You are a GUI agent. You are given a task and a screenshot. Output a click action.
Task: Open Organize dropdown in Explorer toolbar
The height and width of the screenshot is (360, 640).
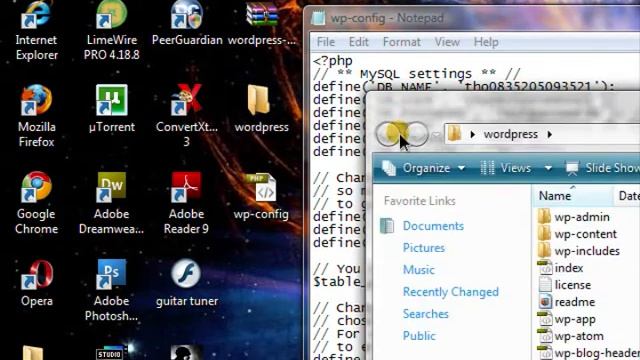[423, 168]
